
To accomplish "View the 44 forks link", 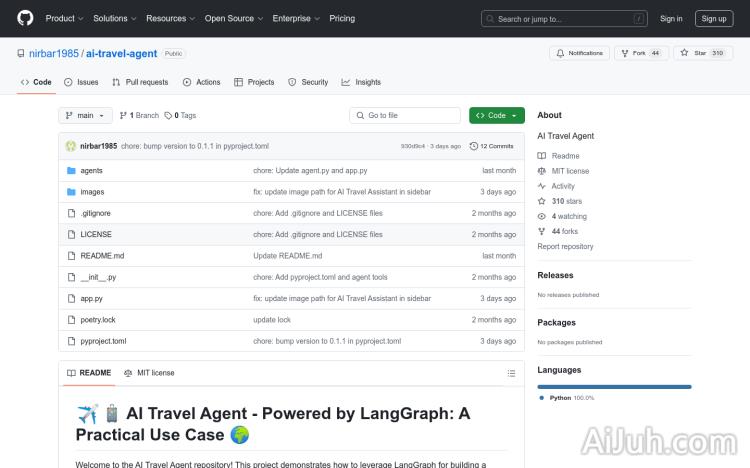I will pyautogui.click(x=558, y=231).
